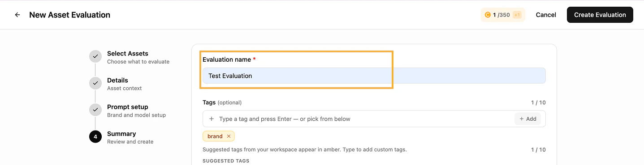The width and height of the screenshot is (644, 165).
Task: Click the suggested tags hint text
Action: [x=305, y=149]
